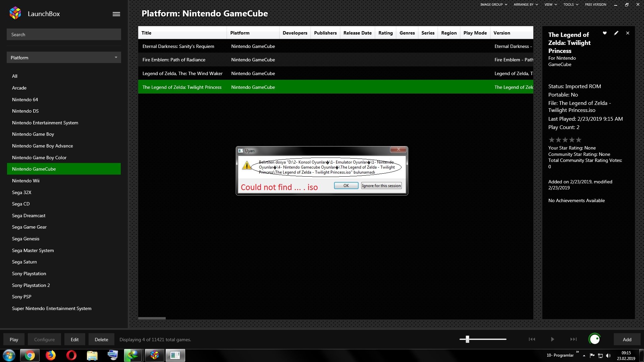Show hidden tray icons arrow
This screenshot has height=362, width=644.
(584, 356)
